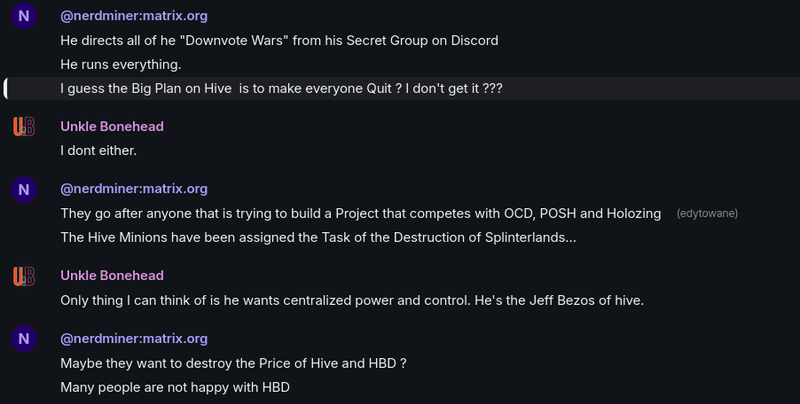Open Unkle Bonehead's name above "I dont either."
Screen dimensions: 800x404
click(112, 127)
